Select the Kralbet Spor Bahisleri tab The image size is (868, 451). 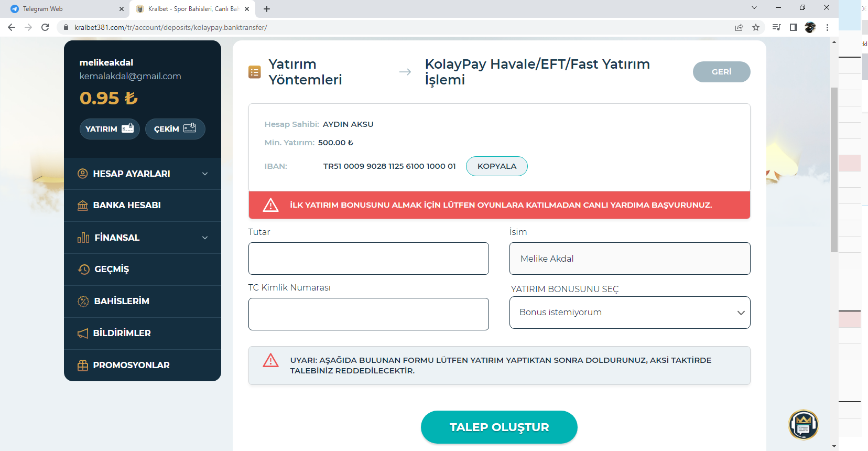click(x=192, y=9)
